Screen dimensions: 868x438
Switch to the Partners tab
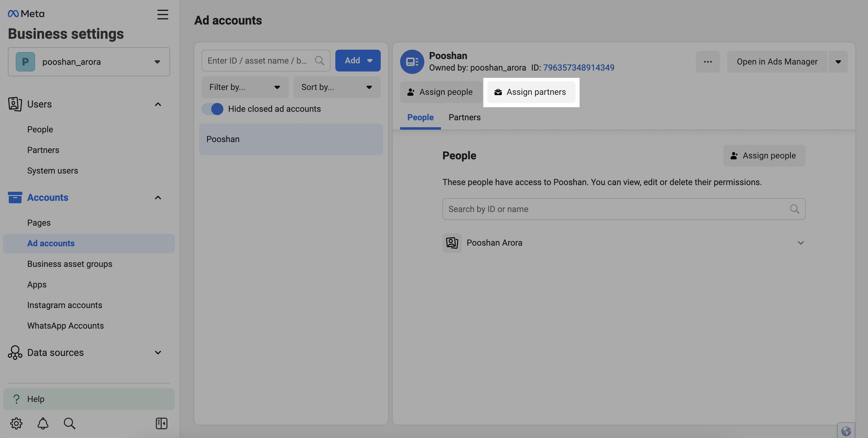click(x=464, y=117)
